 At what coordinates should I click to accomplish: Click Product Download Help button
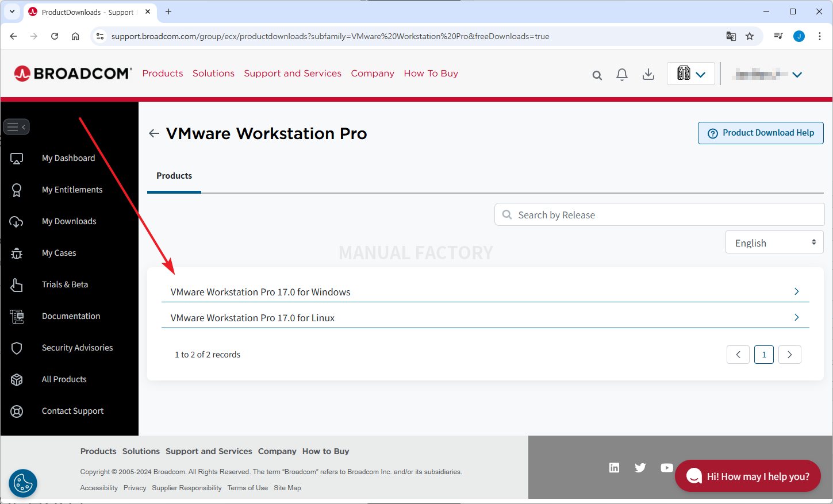tap(761, 133)
